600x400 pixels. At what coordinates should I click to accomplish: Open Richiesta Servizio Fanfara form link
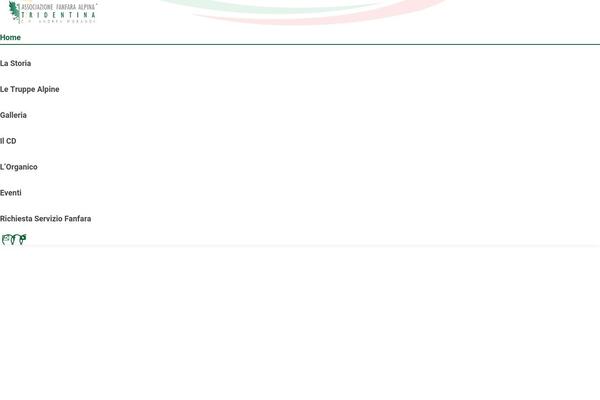tap(46, 219)
